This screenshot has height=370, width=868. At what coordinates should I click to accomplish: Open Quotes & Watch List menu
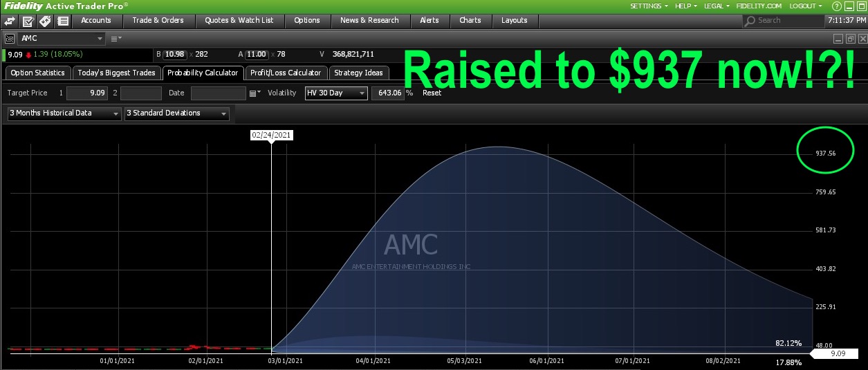pos(239,21)
